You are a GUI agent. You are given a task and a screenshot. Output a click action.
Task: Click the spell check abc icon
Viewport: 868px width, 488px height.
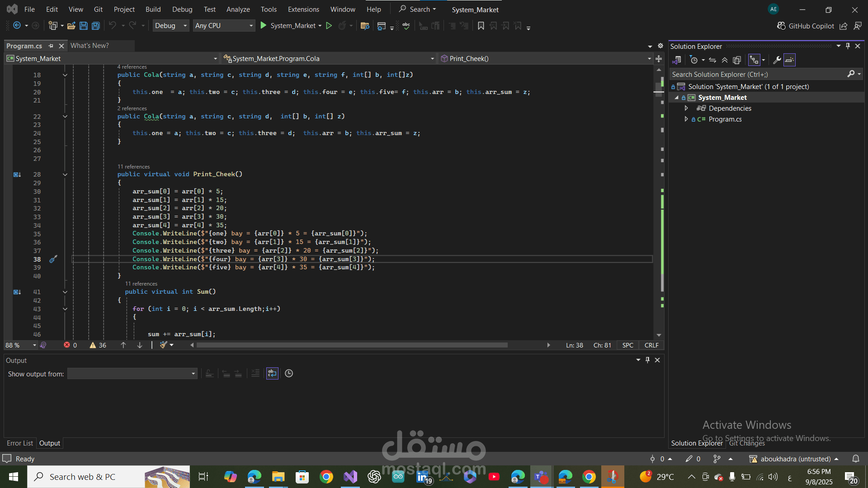tap(406, 26)
